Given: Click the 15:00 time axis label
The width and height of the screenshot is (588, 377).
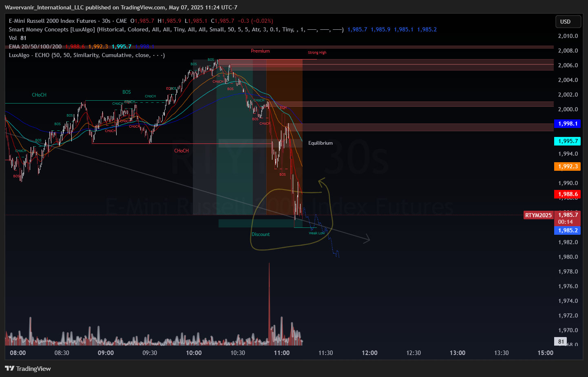Looking at the screenshot, I should click(x=545, y=353).
